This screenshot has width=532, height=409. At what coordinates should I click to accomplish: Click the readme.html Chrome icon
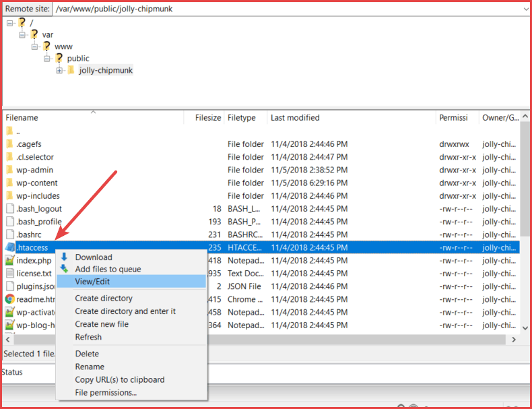coord(10,299)
